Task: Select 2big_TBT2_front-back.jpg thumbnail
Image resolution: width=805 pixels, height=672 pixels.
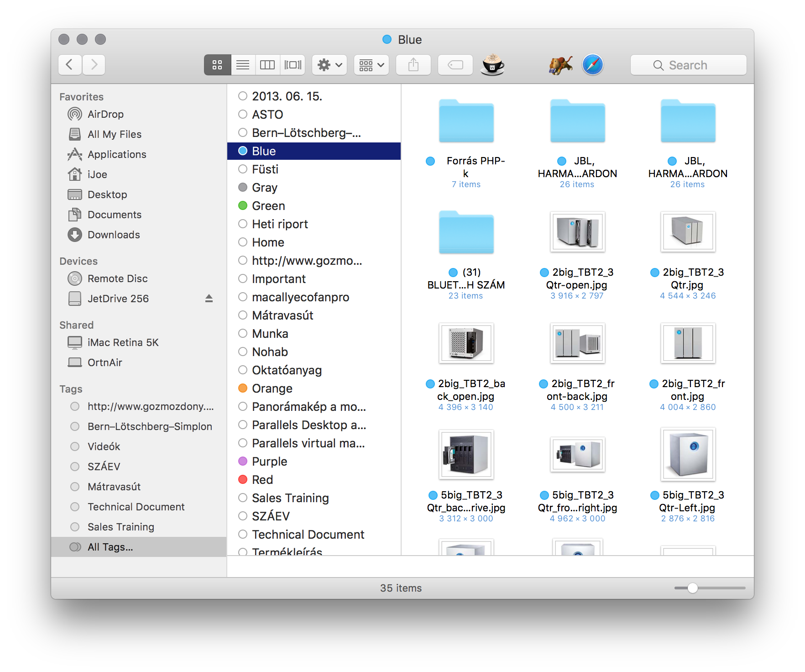Action: [577, 343]
